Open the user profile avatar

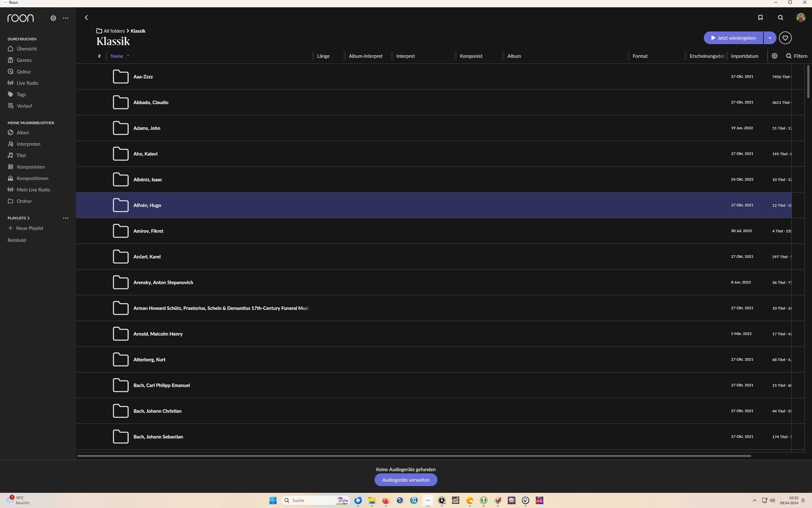coord(801,17)
